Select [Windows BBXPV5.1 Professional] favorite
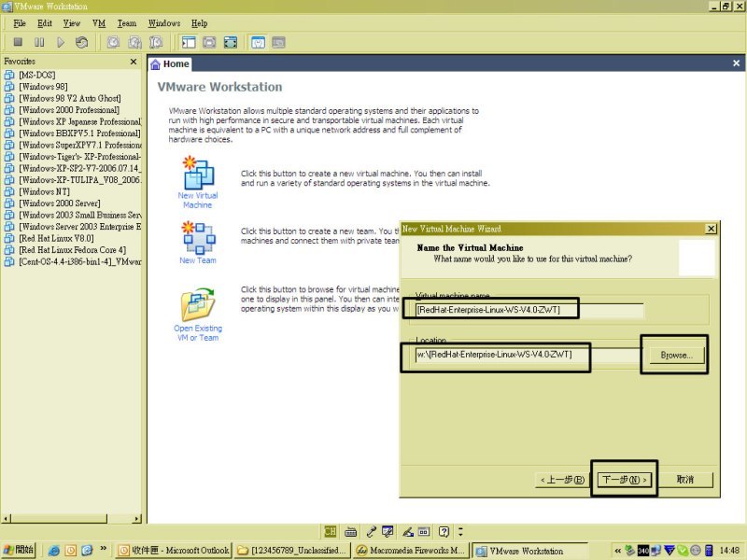This screenshot has width=747, height=560. pyautogui.click(x=79, y=133)
